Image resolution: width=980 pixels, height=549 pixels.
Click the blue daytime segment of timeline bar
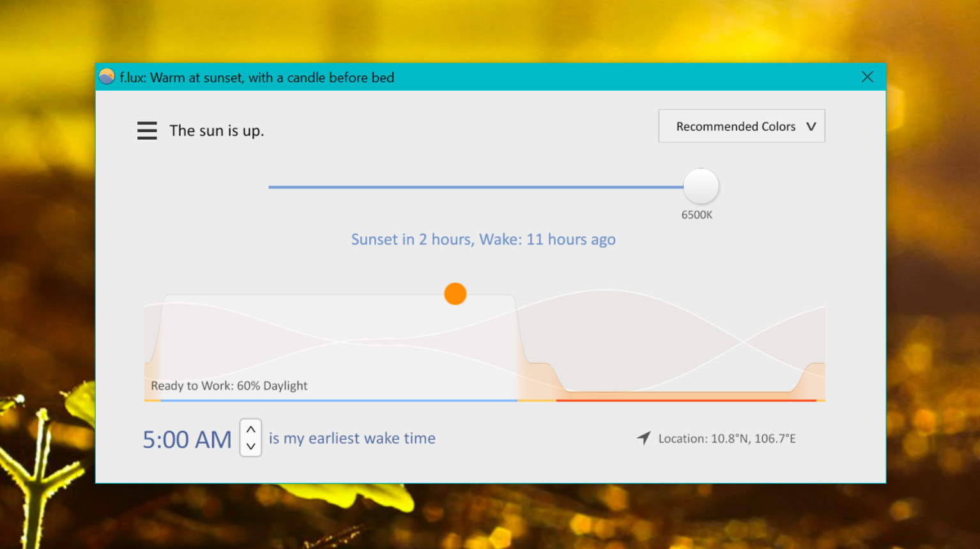pyautogui.click(x=339, y=400)
